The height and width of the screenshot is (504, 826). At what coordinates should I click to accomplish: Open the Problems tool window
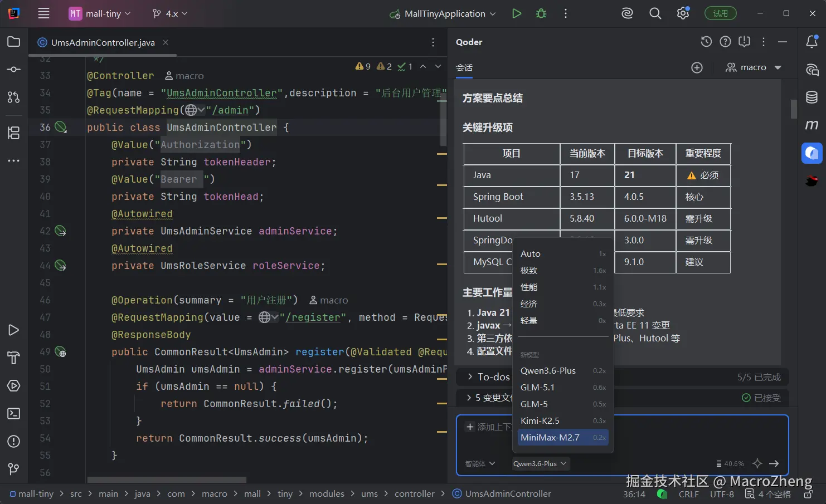click(x=14, y=442)
